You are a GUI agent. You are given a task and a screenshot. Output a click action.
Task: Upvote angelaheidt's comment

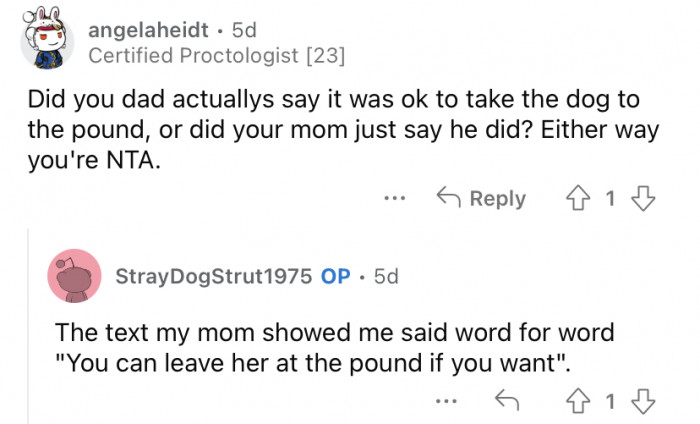[578, 198]
